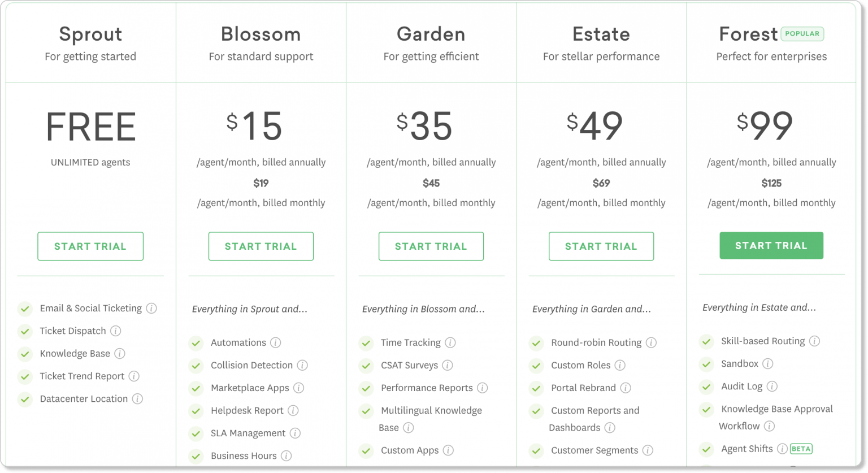Click the checkmark beside Knowledge Base
868x473 pixels.
click(x=25, y=353)
